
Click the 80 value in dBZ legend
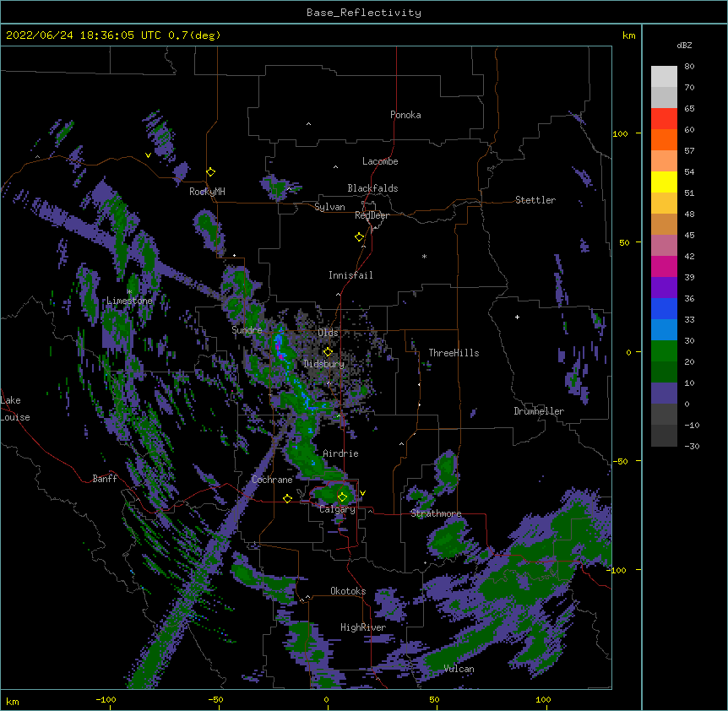click(x=689, y=67)
